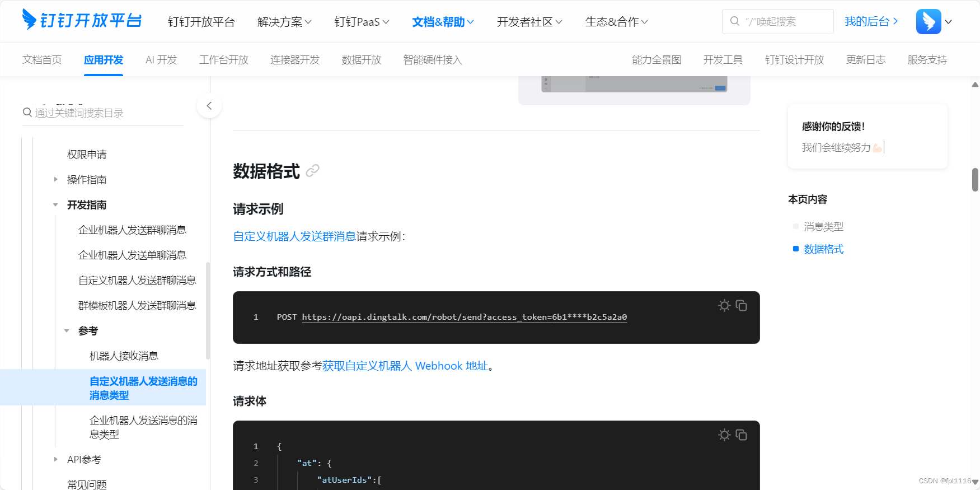Collapse the 开发指南 tree node

pyautogui.click(x=55, y=205)
